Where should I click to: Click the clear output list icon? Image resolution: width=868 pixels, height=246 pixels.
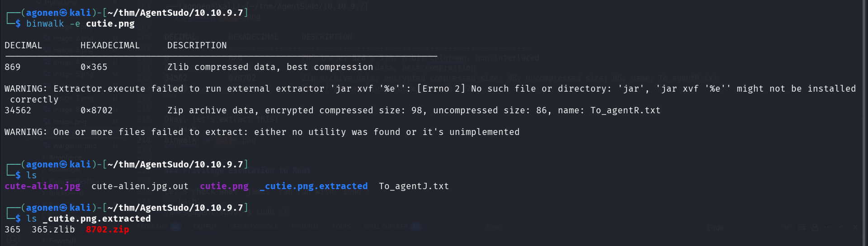click(802, 227)
